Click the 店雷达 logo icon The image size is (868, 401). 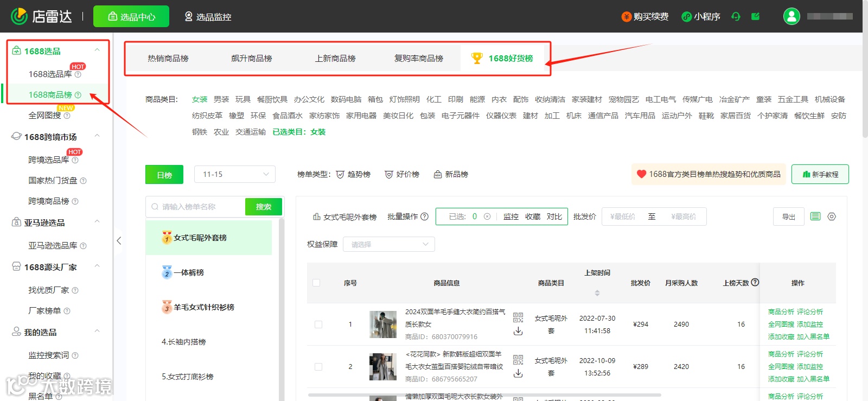pyautogui.click(x=19, y=16)
